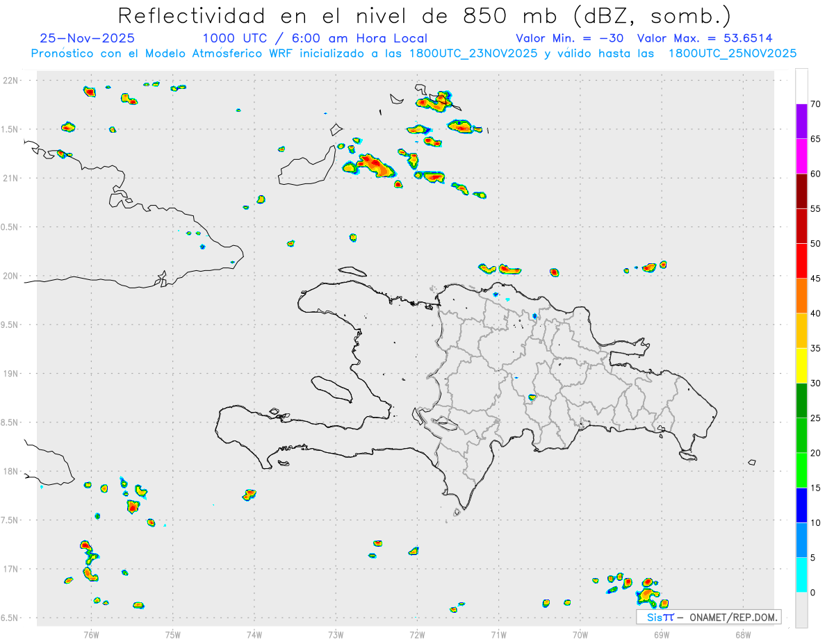Click the time text "1000 UTC / 6:00 am Hora Local"
Viewport: 834px width, 644px height.
point(315,38)
